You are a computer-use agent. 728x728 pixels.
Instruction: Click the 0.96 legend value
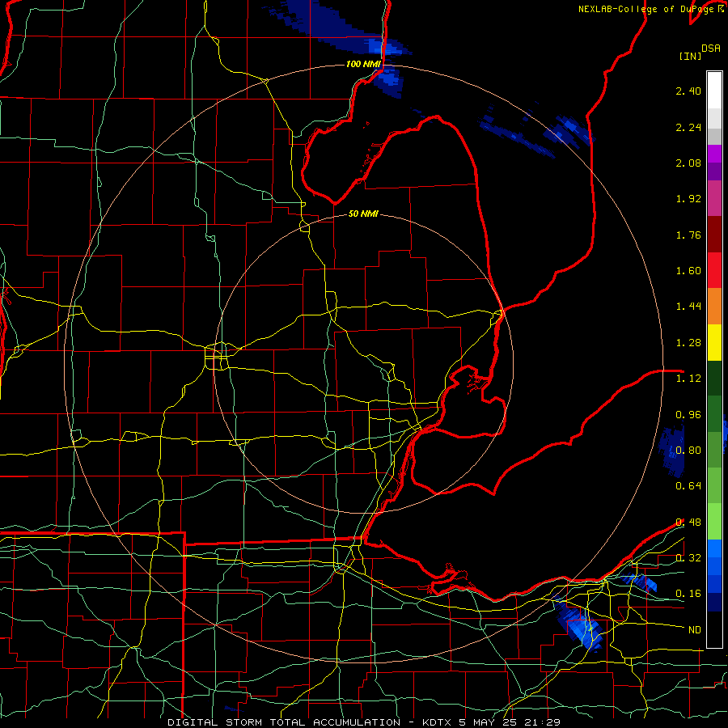688,414
